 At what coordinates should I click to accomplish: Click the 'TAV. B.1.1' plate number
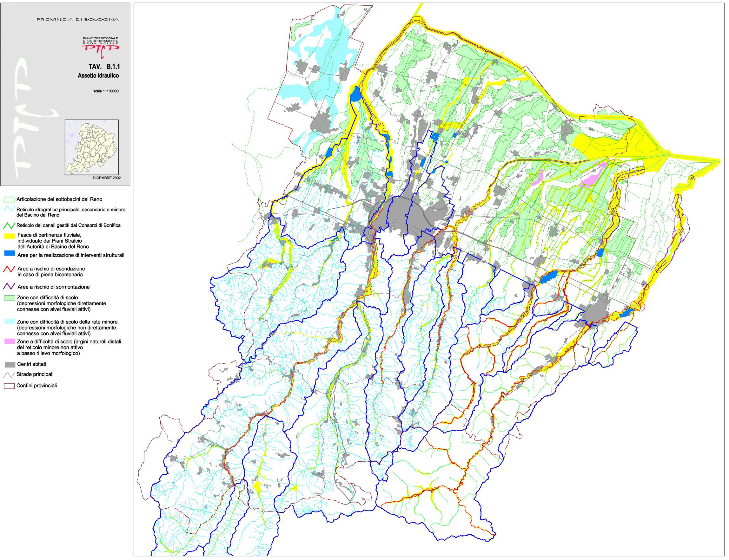click(104, 67)
